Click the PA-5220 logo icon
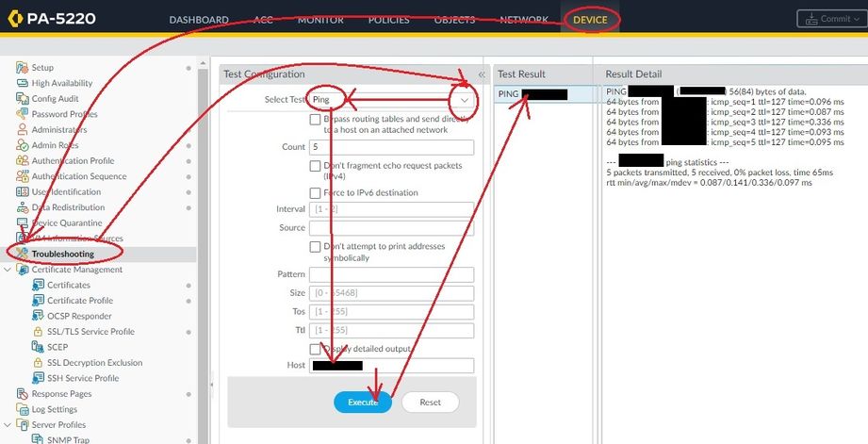The width and height of the screenshot is (868, 444). tap(15, 18)
